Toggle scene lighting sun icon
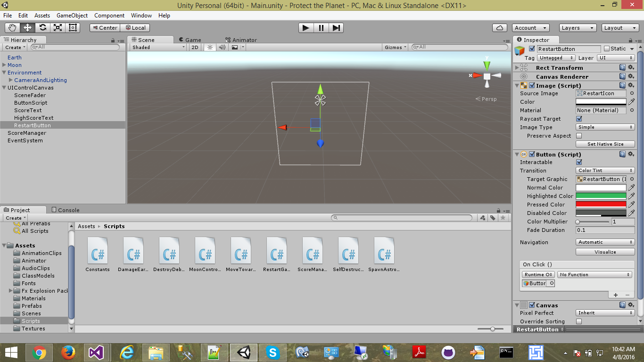This screenshot has width=644, height=362. coord(210,47)
